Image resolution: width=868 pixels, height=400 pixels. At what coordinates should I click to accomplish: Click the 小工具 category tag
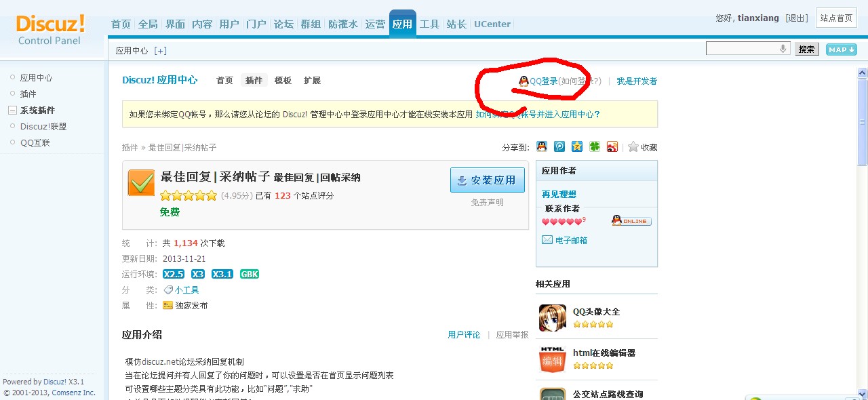[186, 289]
